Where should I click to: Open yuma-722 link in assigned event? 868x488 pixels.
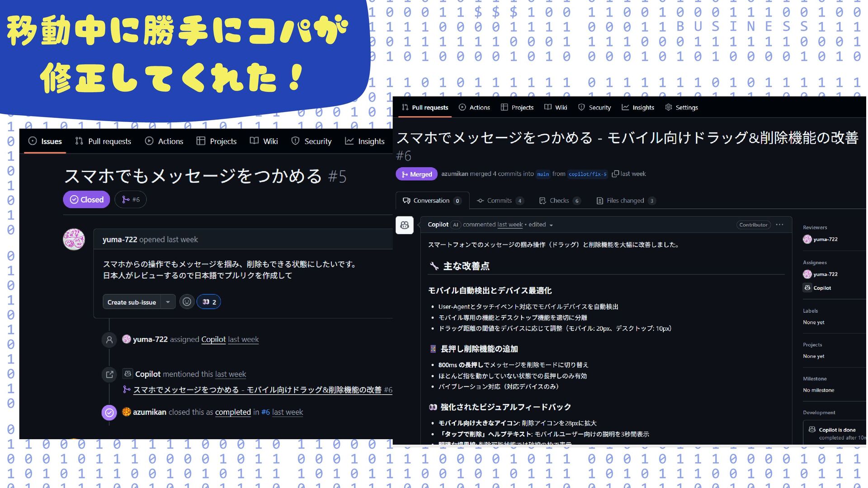pyautogui.click(x=150, y=339)
